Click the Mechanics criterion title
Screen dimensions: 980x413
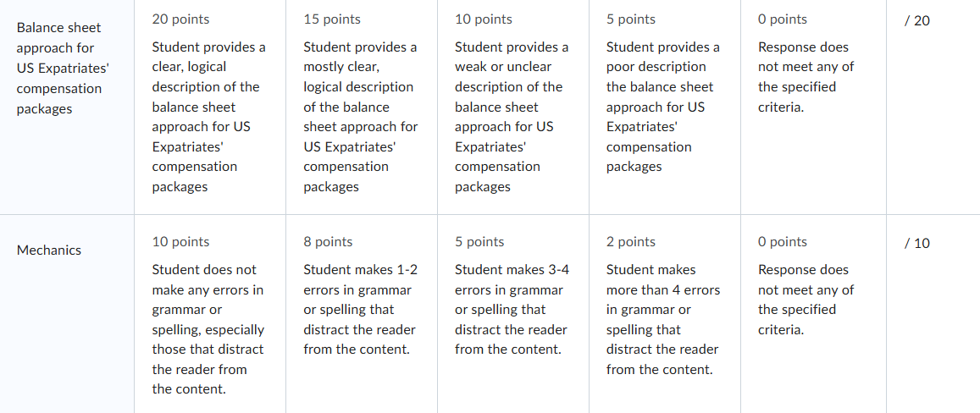coord(49,250)
